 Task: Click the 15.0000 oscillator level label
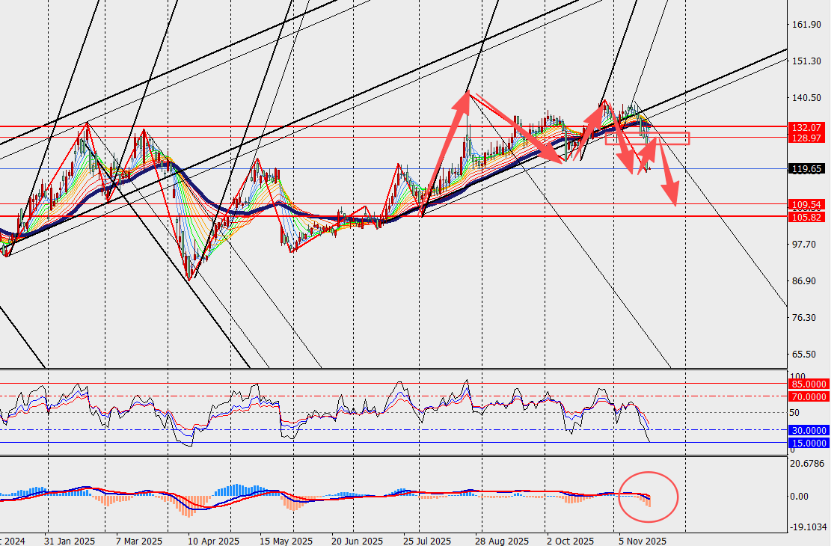point(808,442)
